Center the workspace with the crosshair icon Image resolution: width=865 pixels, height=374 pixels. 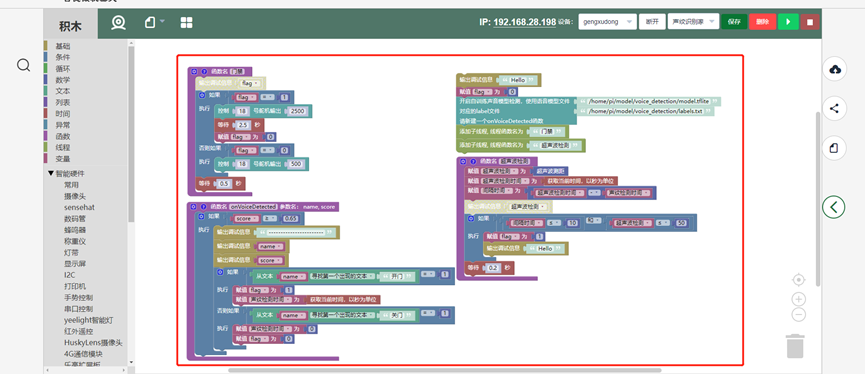click(798, 280)
